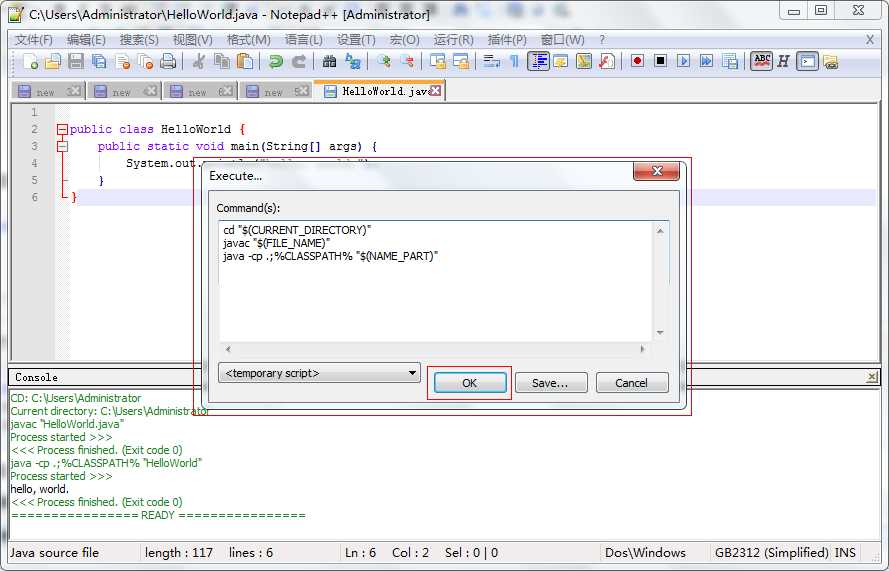Open a file via the folder icon

coord(53,61)
